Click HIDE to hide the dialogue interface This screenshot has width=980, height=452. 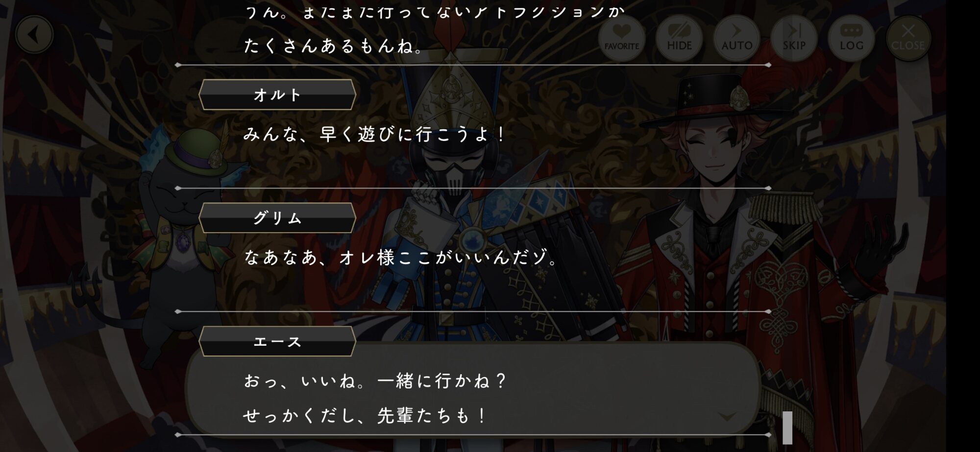[x=679, y=38]
